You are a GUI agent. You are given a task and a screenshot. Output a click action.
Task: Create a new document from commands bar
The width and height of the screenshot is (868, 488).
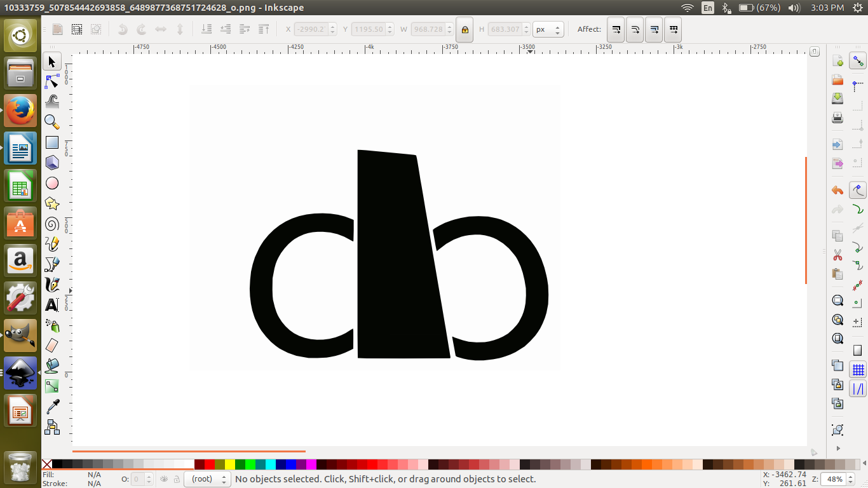point(837,62)
